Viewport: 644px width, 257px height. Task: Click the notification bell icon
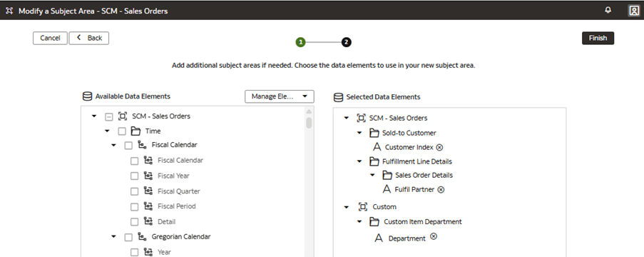[608, 10]
